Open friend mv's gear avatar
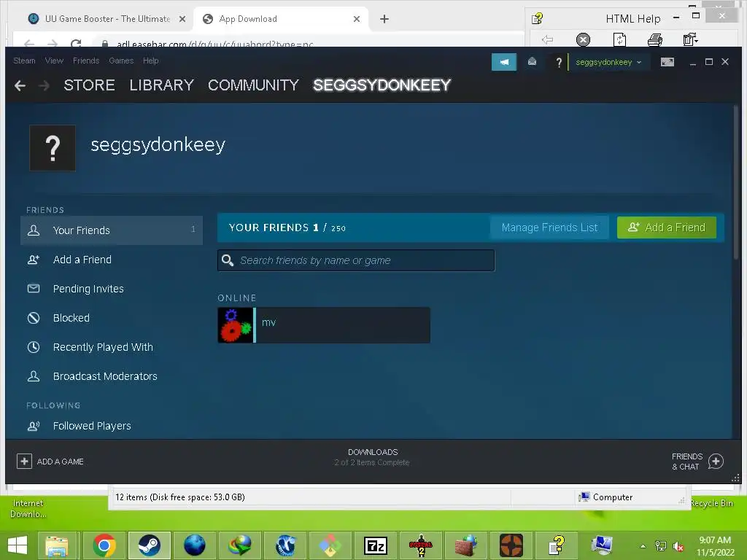The width and height of the screenshot is (747, 560). pyautogui.click(x=236, y=325)
